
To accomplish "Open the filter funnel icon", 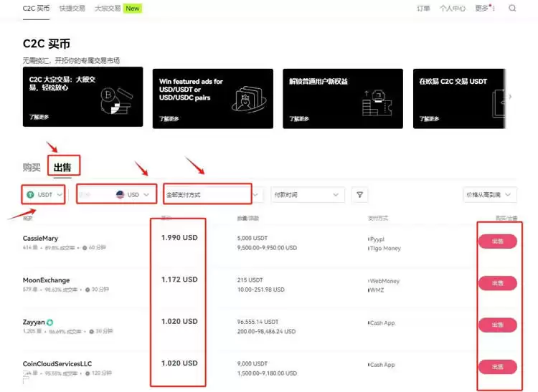I will click(360, 194).
